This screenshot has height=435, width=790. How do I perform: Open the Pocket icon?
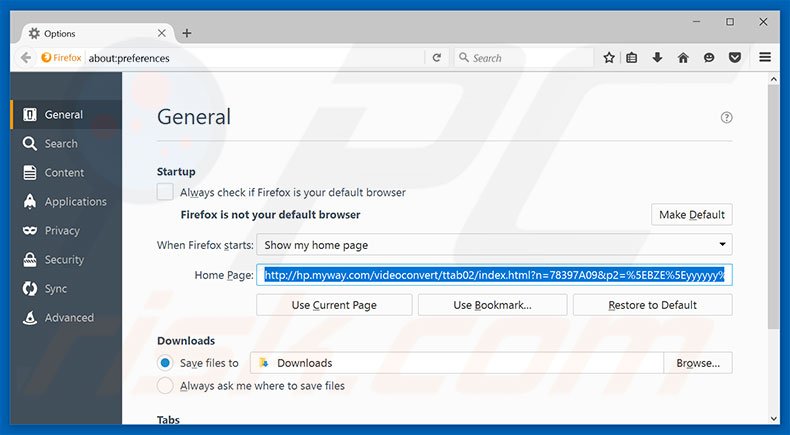(x=735, y=58)
